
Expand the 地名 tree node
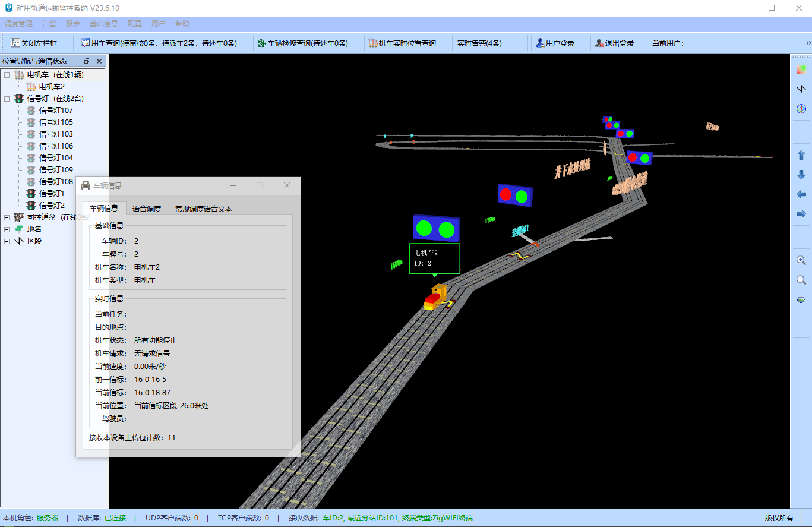7,229
